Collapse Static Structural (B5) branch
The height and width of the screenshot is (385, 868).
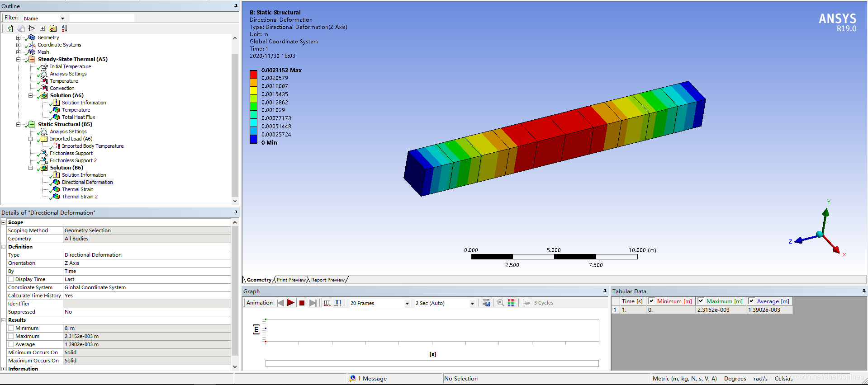point(18,124)
